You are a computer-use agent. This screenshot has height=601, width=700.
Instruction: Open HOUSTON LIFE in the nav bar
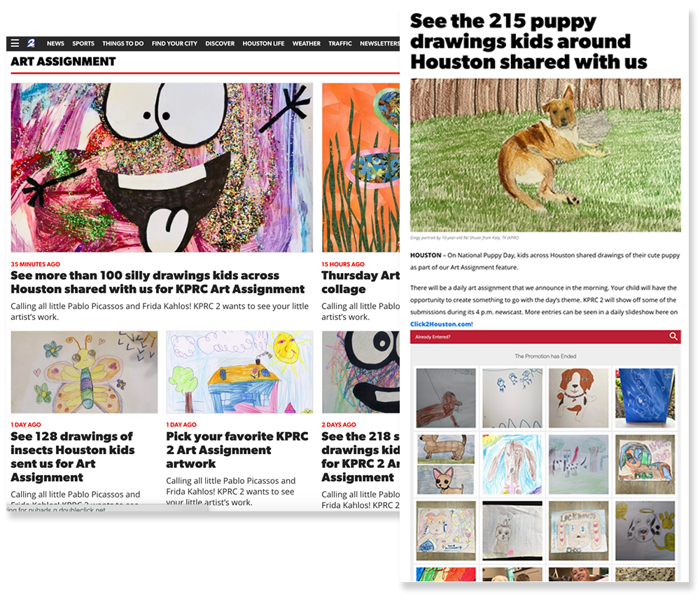[263, 43]
